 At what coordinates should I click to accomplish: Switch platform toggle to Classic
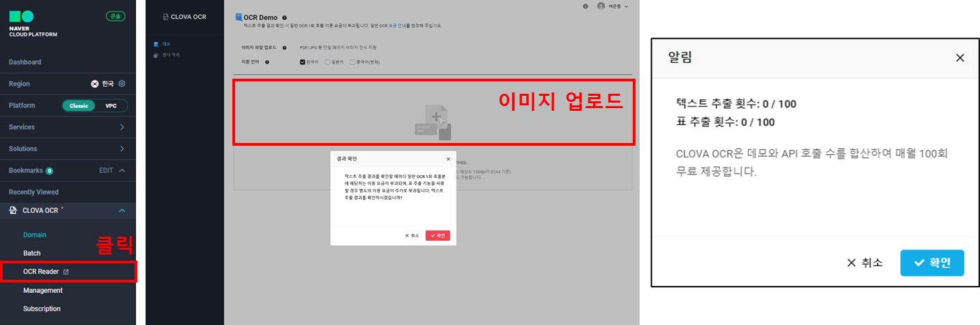coord(79,105)
